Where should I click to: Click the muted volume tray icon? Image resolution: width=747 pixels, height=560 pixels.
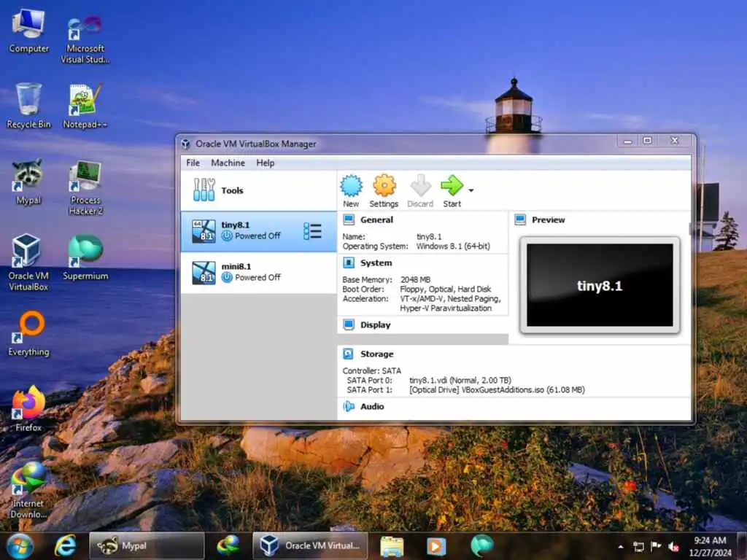[673, 547]
